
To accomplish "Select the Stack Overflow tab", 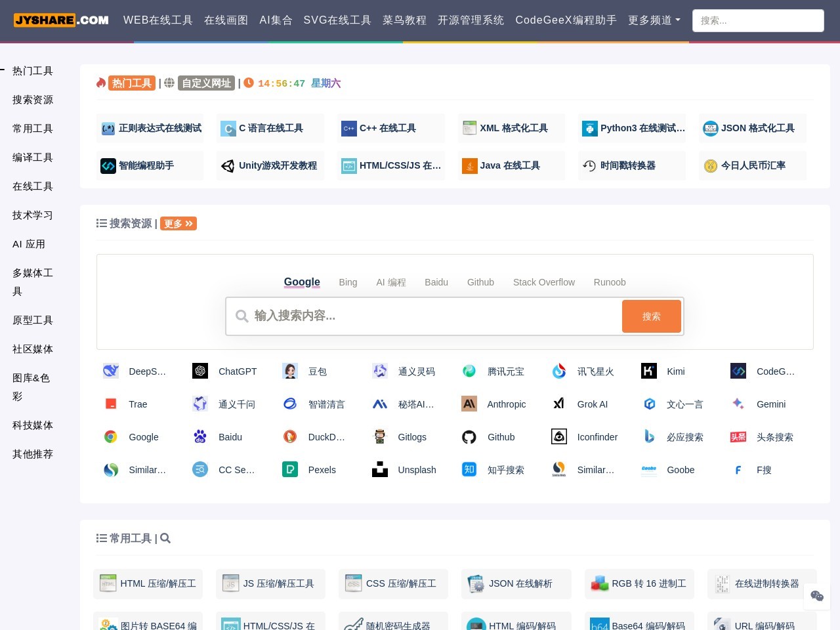I will (544, 282).
